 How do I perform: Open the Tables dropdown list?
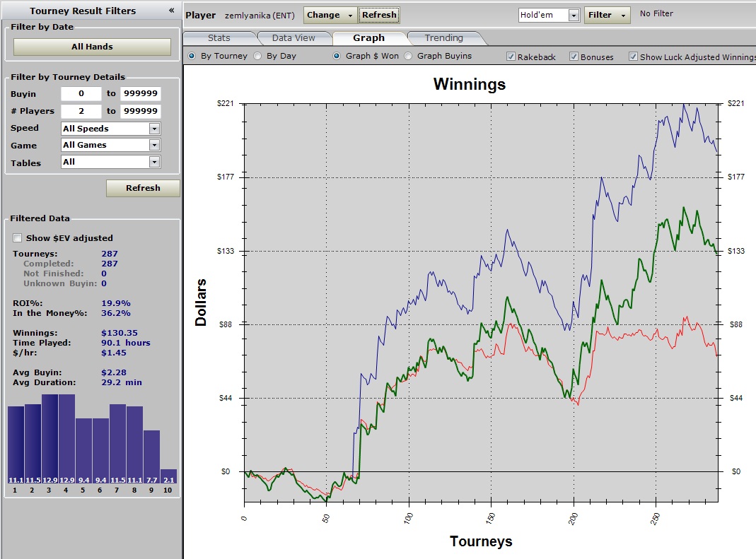point(154,162)
